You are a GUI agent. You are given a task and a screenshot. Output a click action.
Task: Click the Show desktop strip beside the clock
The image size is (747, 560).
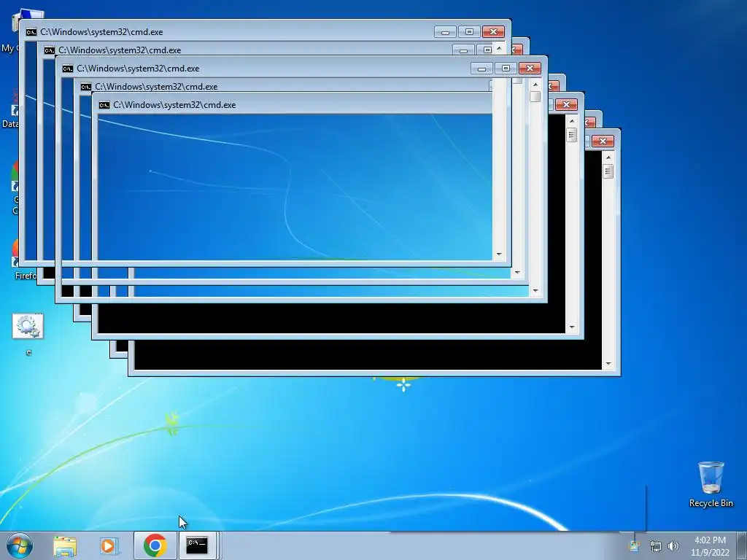click(x=742, y=545)
